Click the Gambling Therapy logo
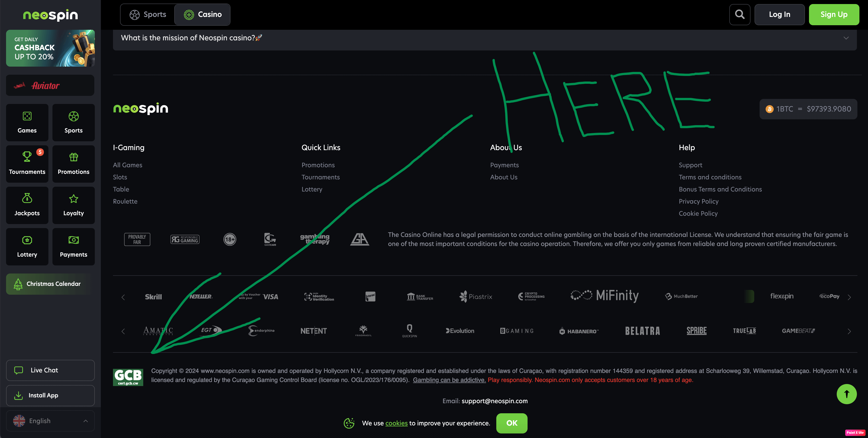 315,239
